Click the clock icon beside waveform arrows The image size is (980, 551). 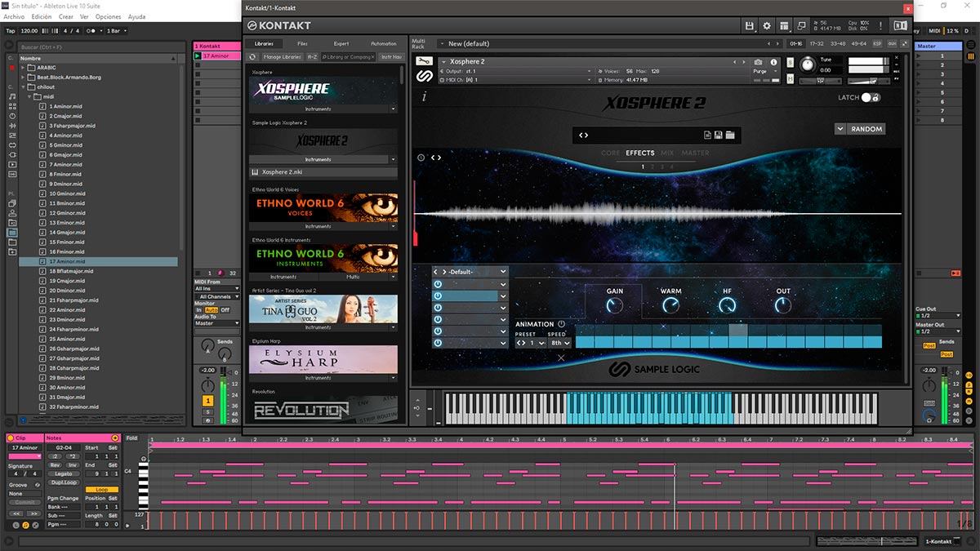pos(421,158)
